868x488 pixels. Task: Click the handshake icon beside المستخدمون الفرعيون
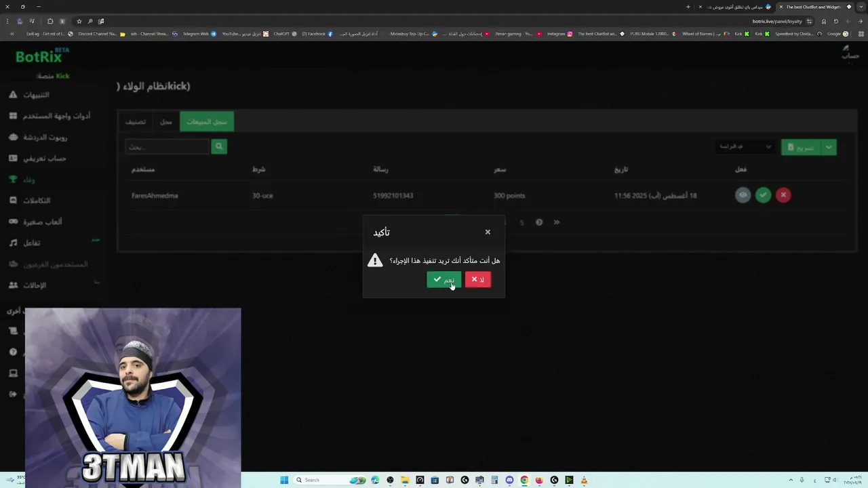(x=13, y=264)
